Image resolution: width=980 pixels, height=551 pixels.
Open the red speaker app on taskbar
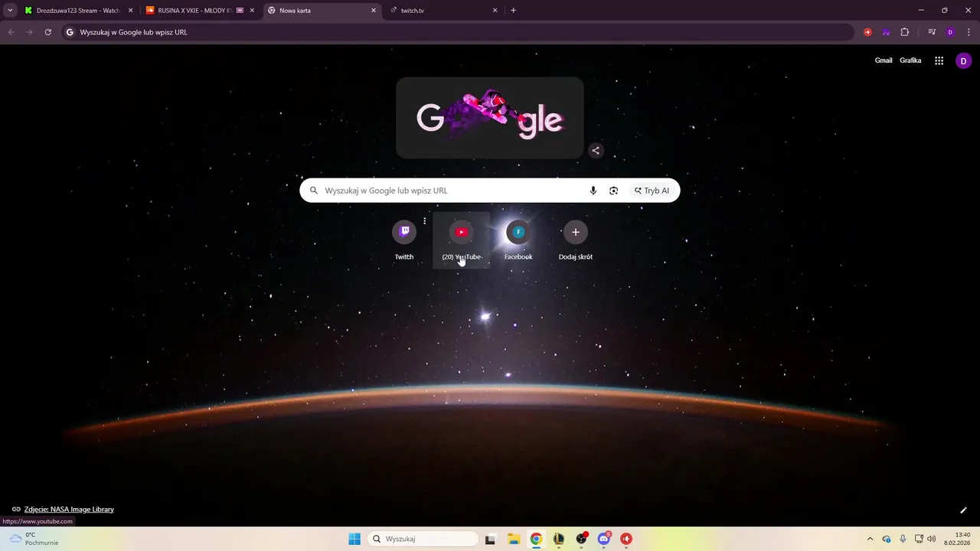626,539
